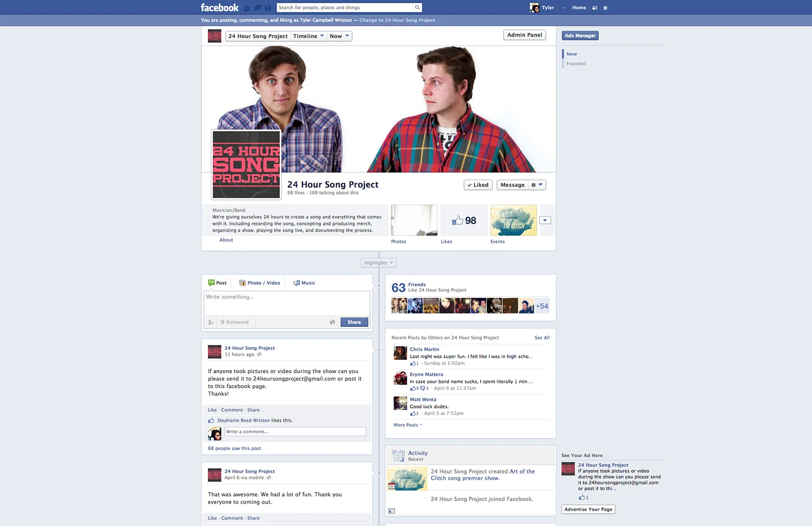This screenshot has width=812, height=526.
Task: Click the Message button
Action: coord(512,185)
